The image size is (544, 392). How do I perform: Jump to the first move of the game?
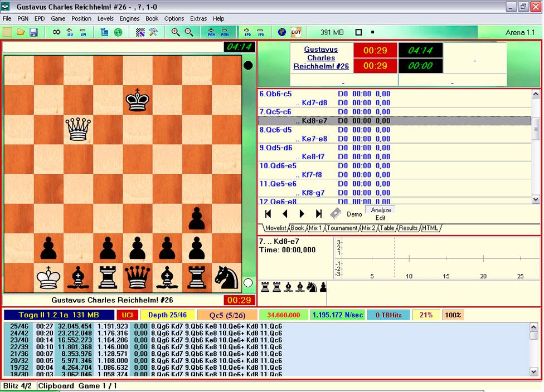pyautogui.click(x=268, y=214)
